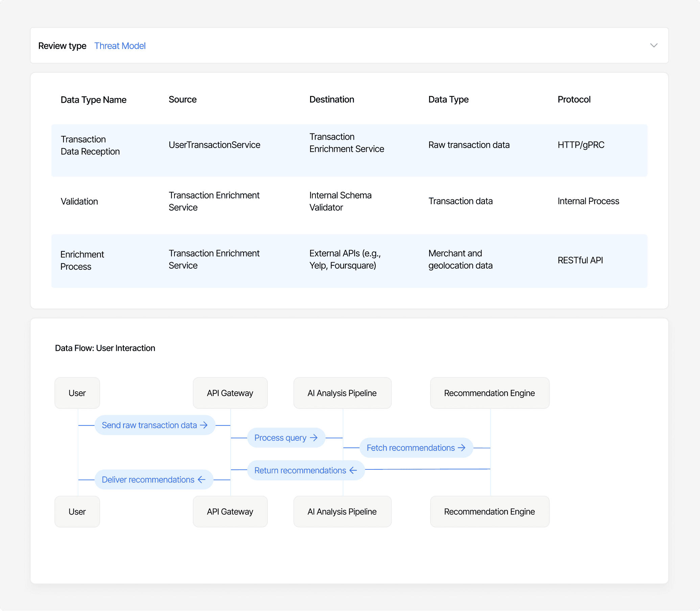
Task: Click the Return recommendations left arrow
Action: click(353, 470)
